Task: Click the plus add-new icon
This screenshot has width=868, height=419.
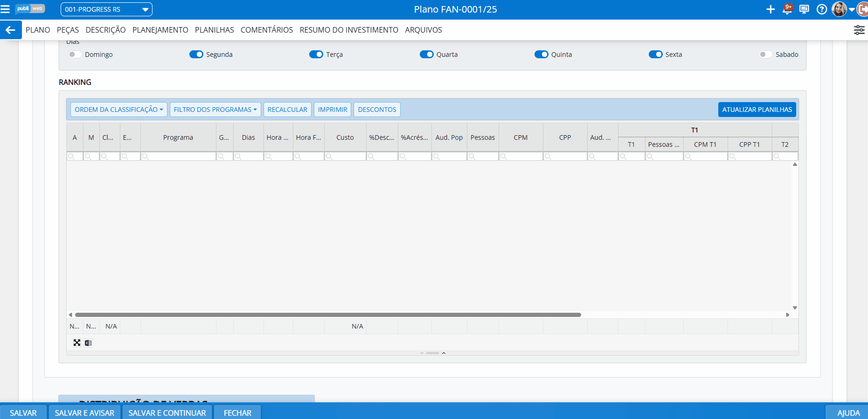Action: click(x=771, y=9)
